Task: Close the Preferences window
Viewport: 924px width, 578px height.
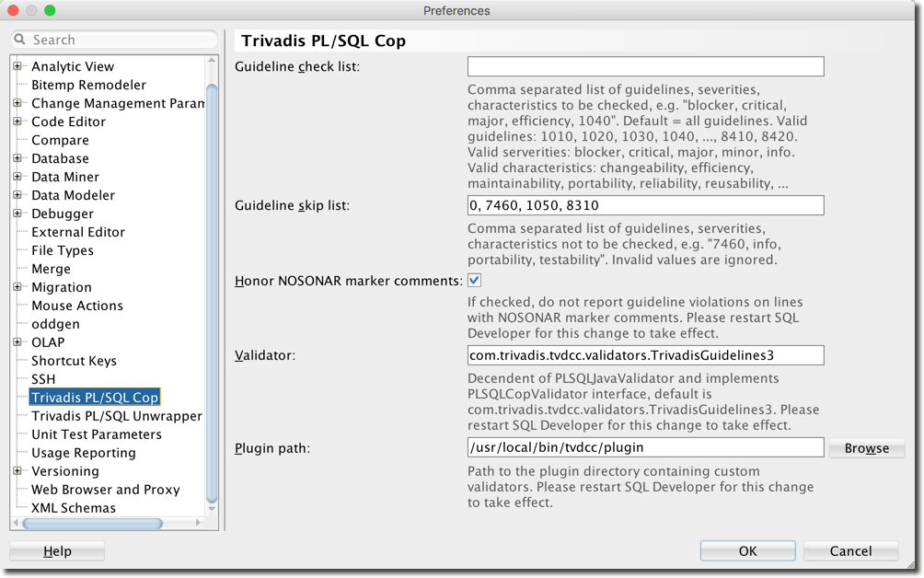Action: [x=12, y=11]
